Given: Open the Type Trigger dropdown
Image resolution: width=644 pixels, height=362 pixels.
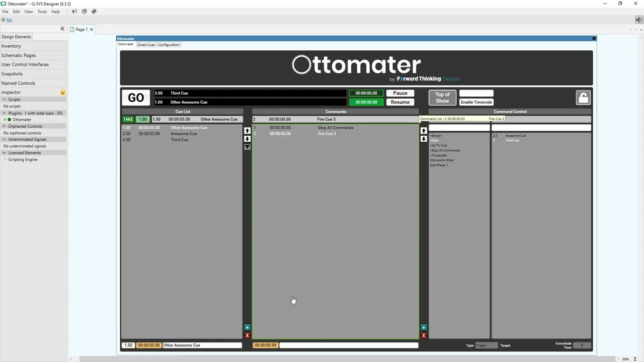Looking at the screenshot, I should pos(486,345).
